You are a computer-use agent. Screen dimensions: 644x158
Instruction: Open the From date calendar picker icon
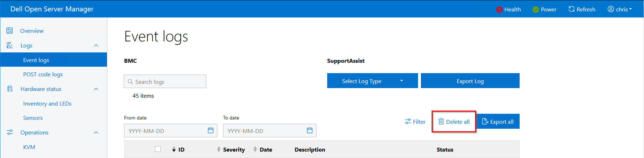(x=211, y=131)
